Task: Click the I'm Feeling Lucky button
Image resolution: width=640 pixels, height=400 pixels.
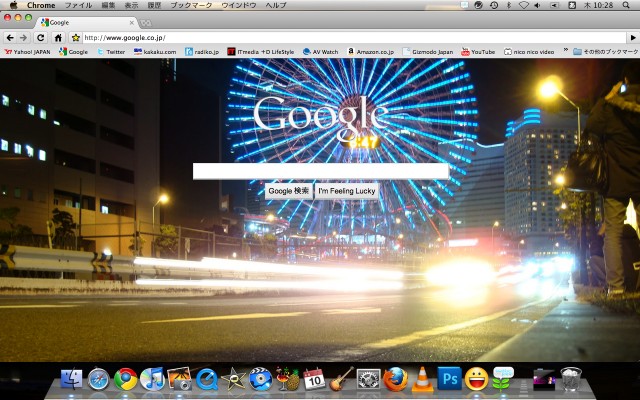Action: 347,191
